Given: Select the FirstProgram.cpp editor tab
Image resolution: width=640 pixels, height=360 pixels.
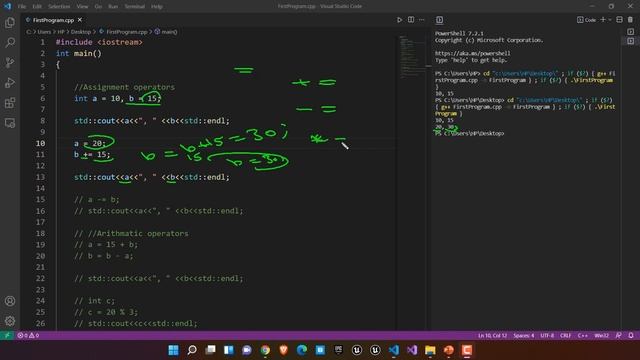Looking at the screenshot, I should click(53, 20).
